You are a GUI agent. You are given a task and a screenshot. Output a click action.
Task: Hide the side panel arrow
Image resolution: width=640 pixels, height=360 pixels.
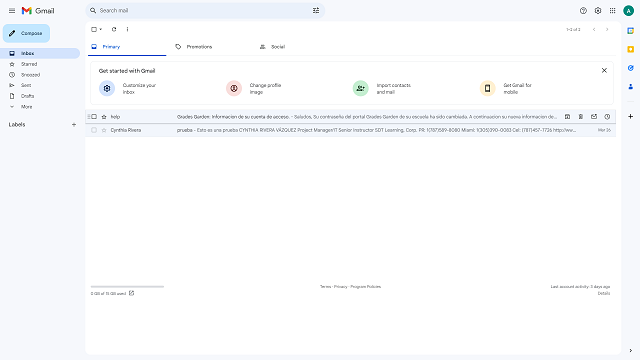click(x=631, y=350)
